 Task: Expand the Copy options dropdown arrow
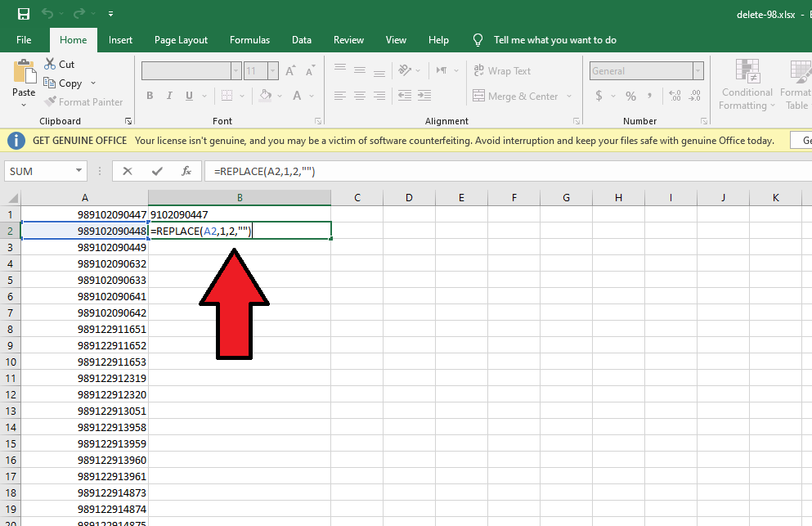[x=93, y=83]
